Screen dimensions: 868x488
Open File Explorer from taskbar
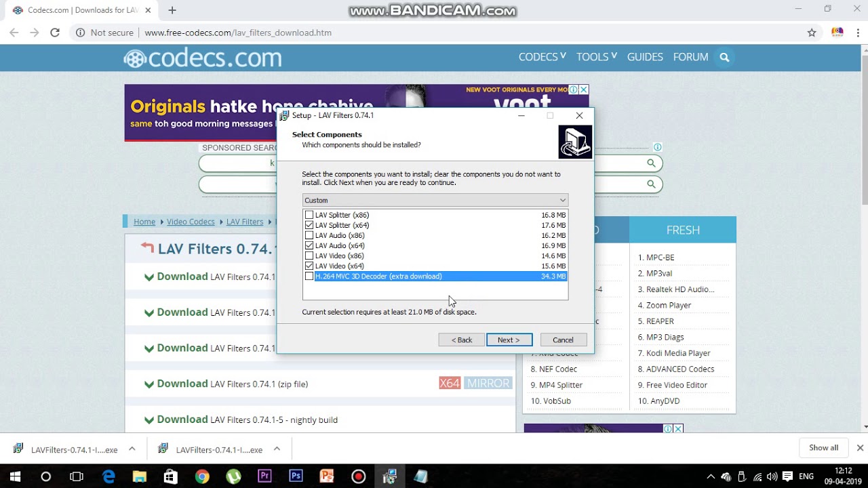139,476
